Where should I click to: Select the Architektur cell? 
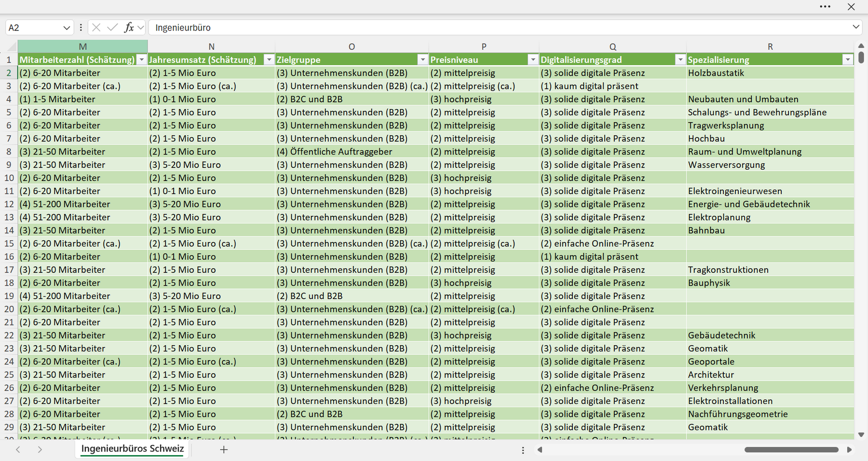(x=770, y=375)
